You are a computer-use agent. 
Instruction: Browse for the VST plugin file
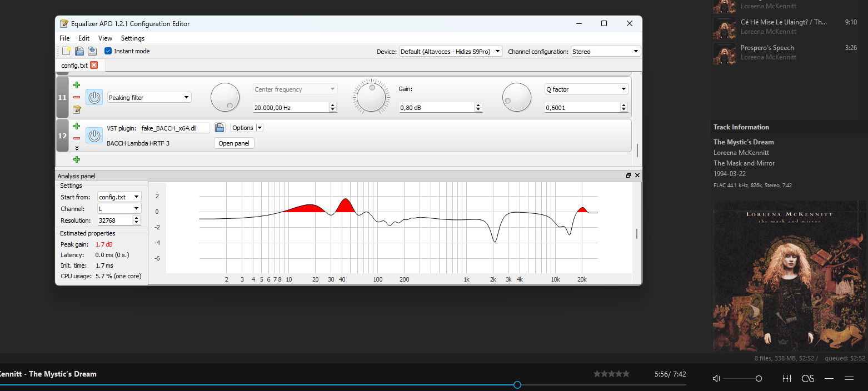[220, 128]
